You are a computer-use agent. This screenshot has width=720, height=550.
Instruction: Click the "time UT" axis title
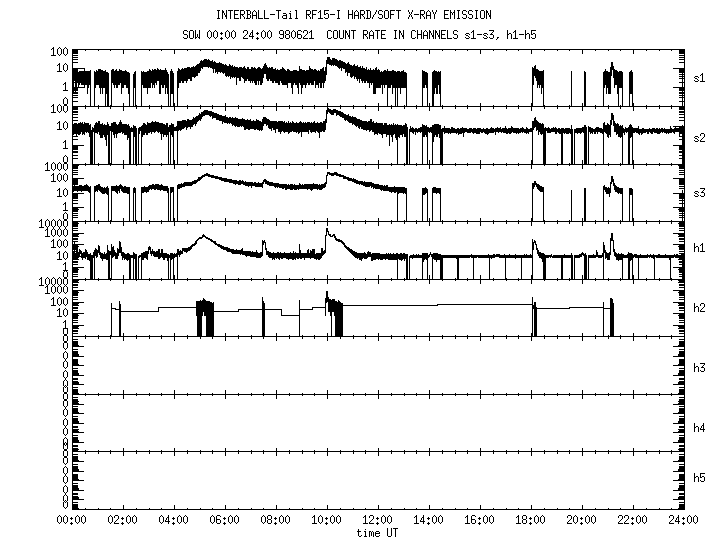377,533
